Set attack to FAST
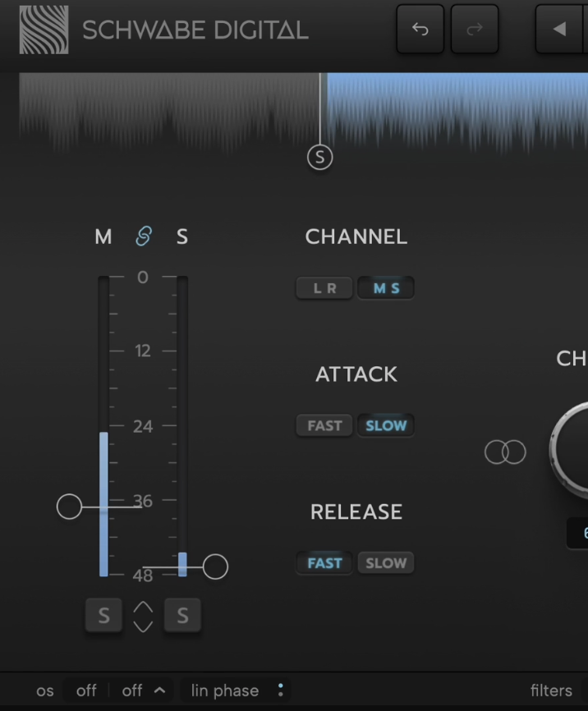Viewport: 588px width, 711px height. [324, 426]
